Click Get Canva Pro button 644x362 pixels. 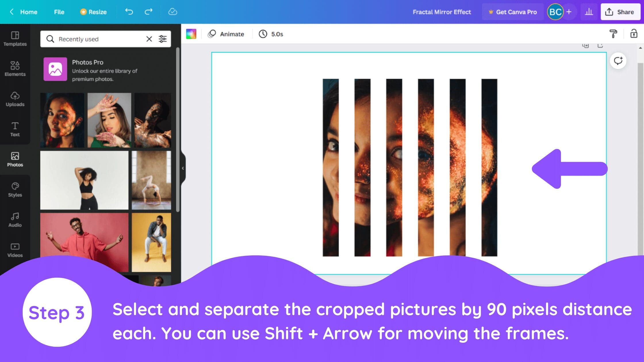click(x=513, y=12)
